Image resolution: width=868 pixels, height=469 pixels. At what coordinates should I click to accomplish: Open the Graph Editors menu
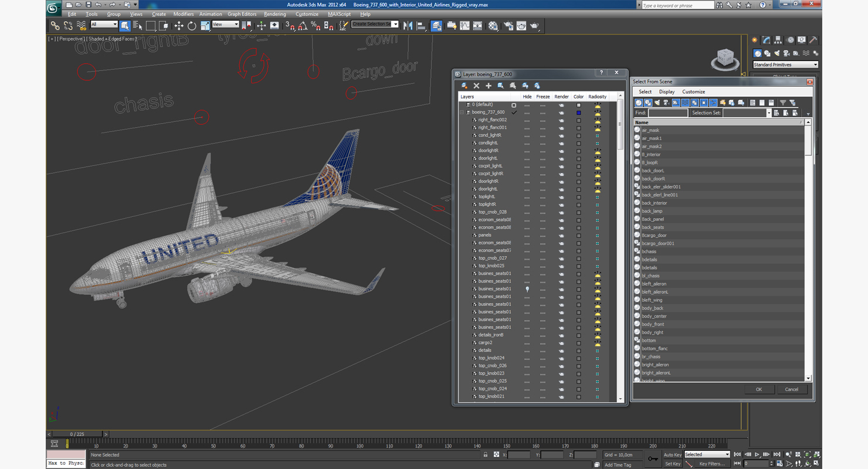point(242,14)
